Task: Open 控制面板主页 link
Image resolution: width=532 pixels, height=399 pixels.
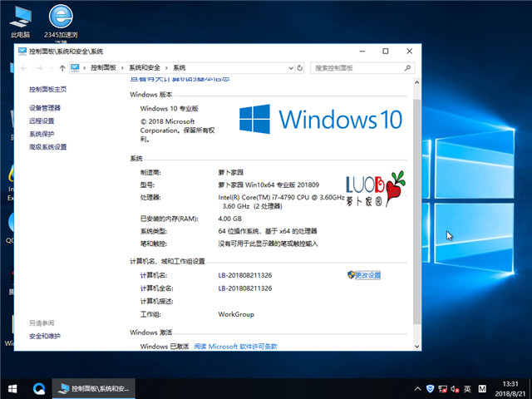Action: (x=48, y=89)
